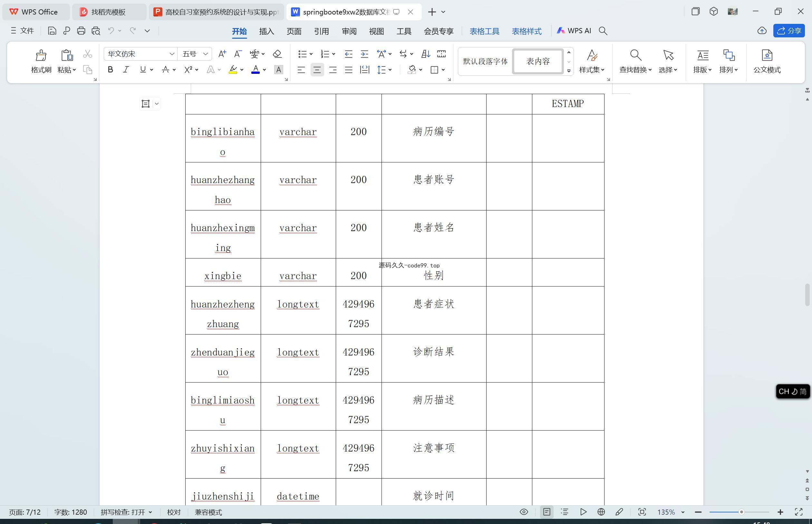Select the 默认段落字体 style
Image resolution: width=812 pixels, height=524 pixels.
pos(486,61)
